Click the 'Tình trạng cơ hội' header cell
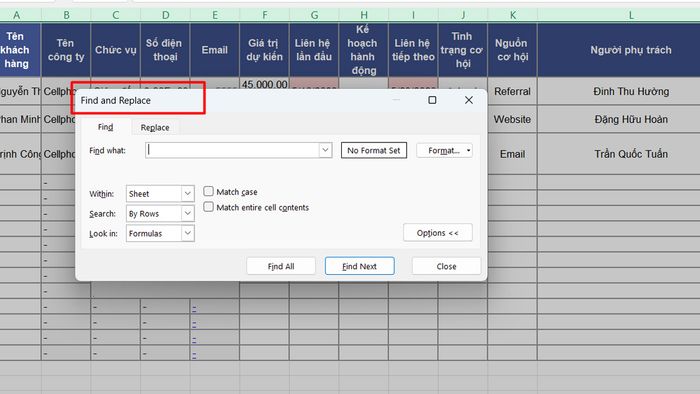 click(x=462, y=50)
